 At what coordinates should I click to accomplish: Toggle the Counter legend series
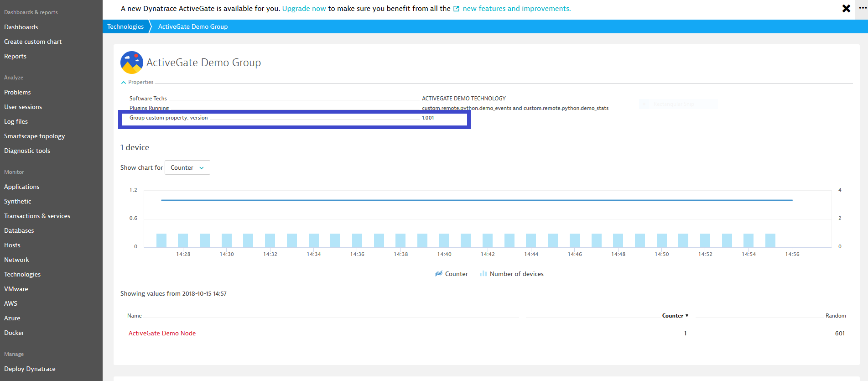452,274
